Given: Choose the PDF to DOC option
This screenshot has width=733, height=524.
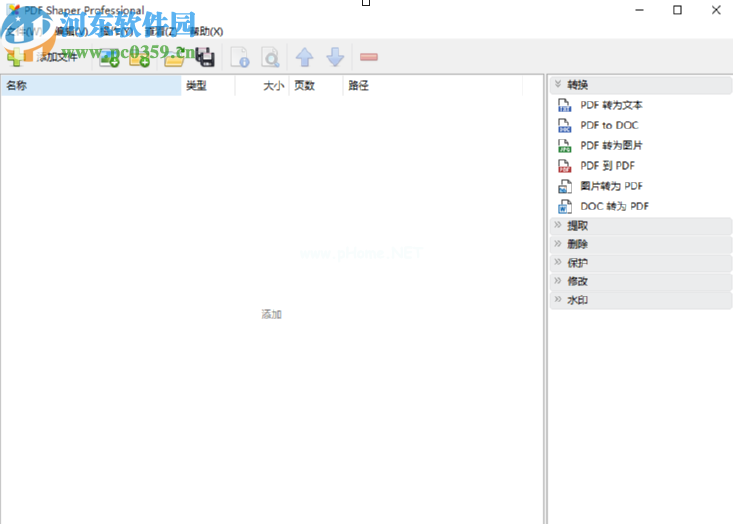Looking at the screenshot, I should click(x=609, y=125).
